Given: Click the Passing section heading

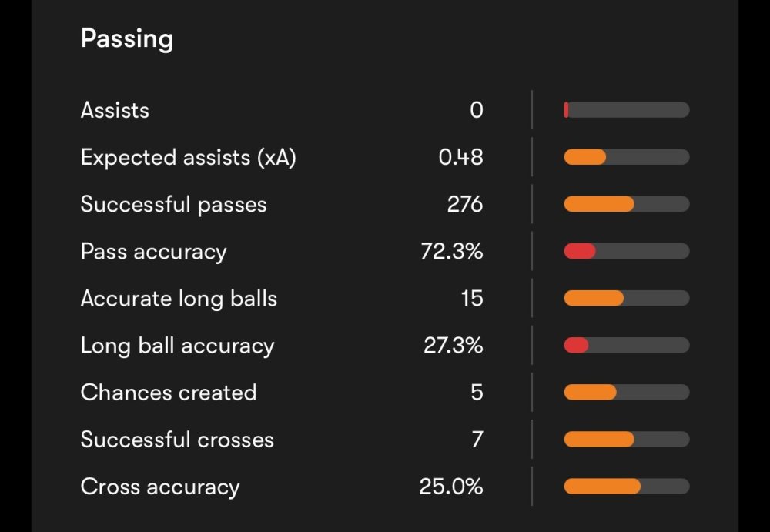Looking at the screenshot, I should pos(127,38).
